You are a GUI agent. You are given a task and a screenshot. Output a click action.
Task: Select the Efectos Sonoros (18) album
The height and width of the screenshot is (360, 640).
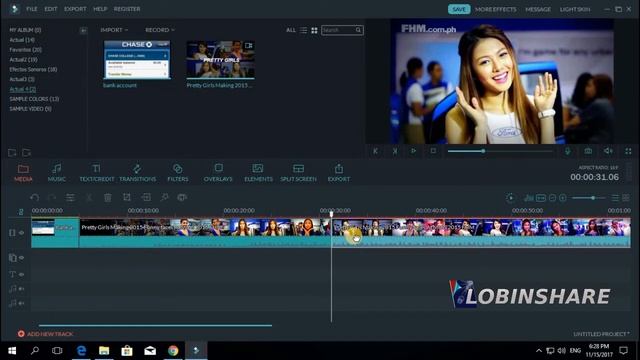pos(33,69)
